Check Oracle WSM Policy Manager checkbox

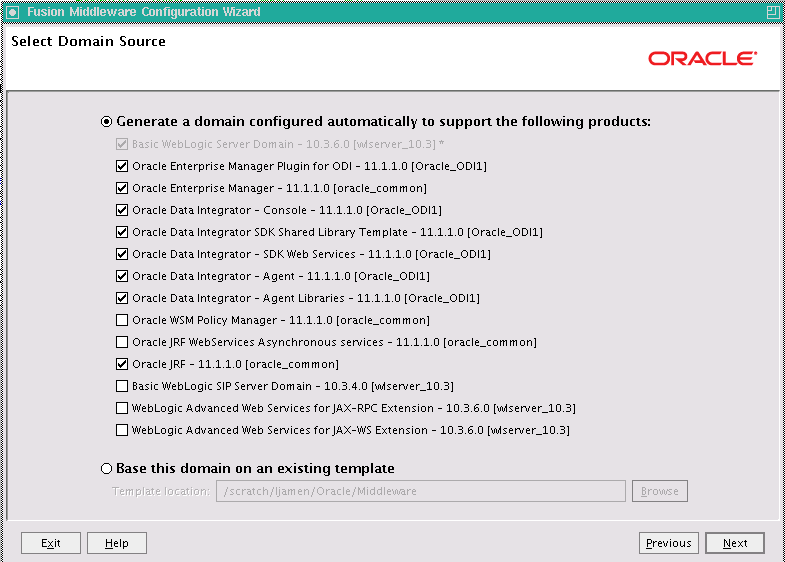pos(122,320)
